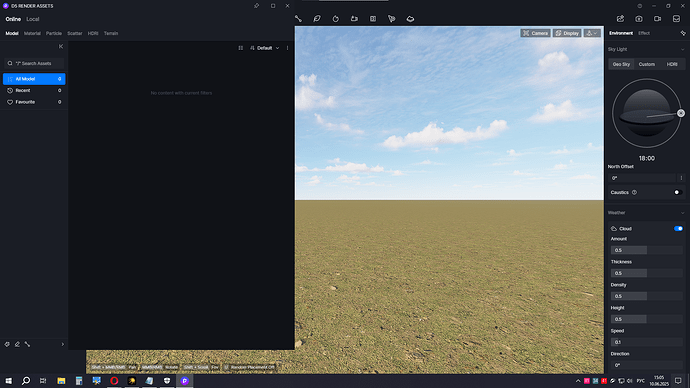Screen dimensions: 690x388
Task: Toggle the Cloud weather switch
Action: click(678, 229)
